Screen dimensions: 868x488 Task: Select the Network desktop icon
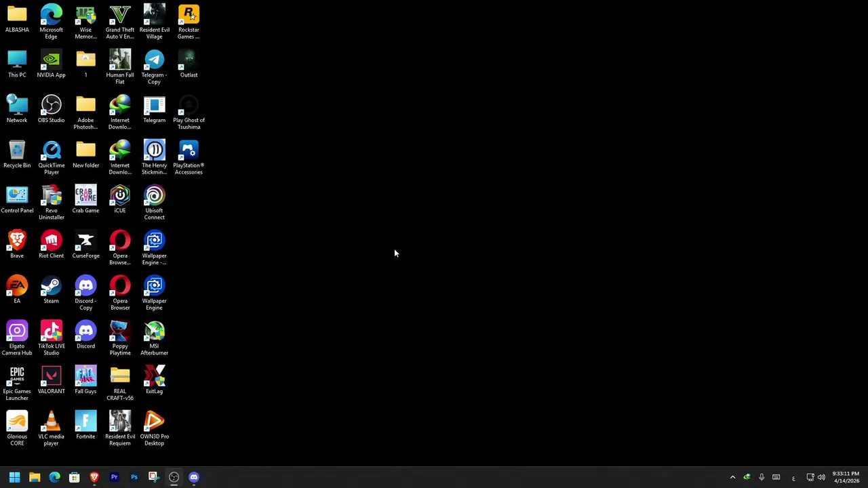coord(17,109)
